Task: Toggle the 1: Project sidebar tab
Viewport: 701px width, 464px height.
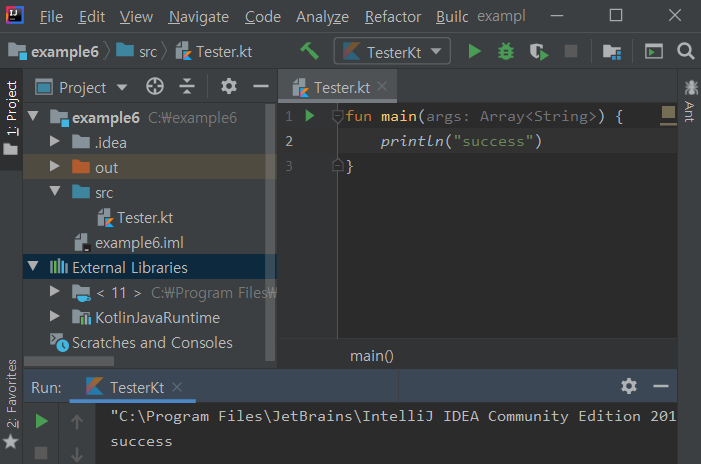Action: [x=11, y=118]
